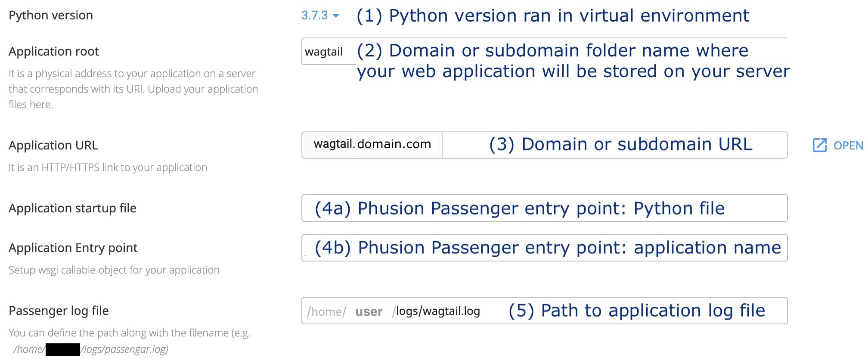The image size is (868, 361).
Task: Click the Application root physical address description
Action: point(133,89)
